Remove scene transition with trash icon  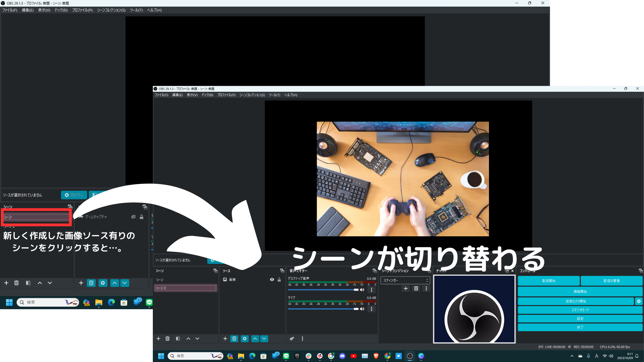coord(416,288)
